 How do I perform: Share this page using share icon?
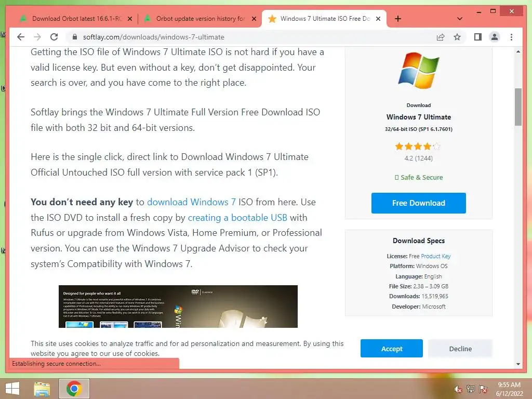pos(441,37)
